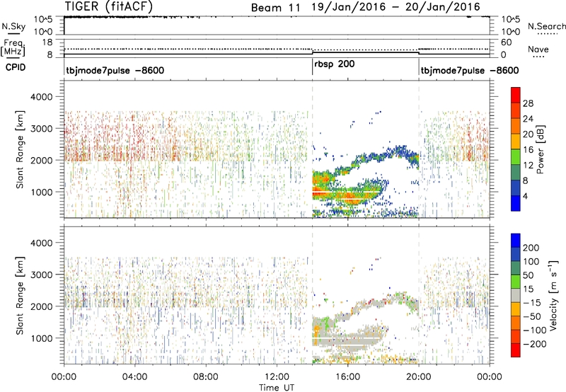Click the 15 tick on Velocity colorbar
The image size is (566, 392).
pos(528,289)
